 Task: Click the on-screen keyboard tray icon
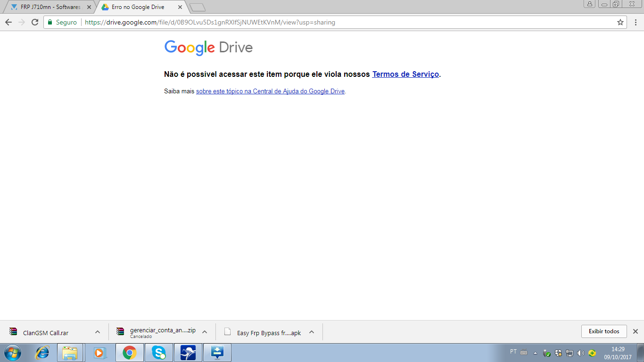[524, 353]
